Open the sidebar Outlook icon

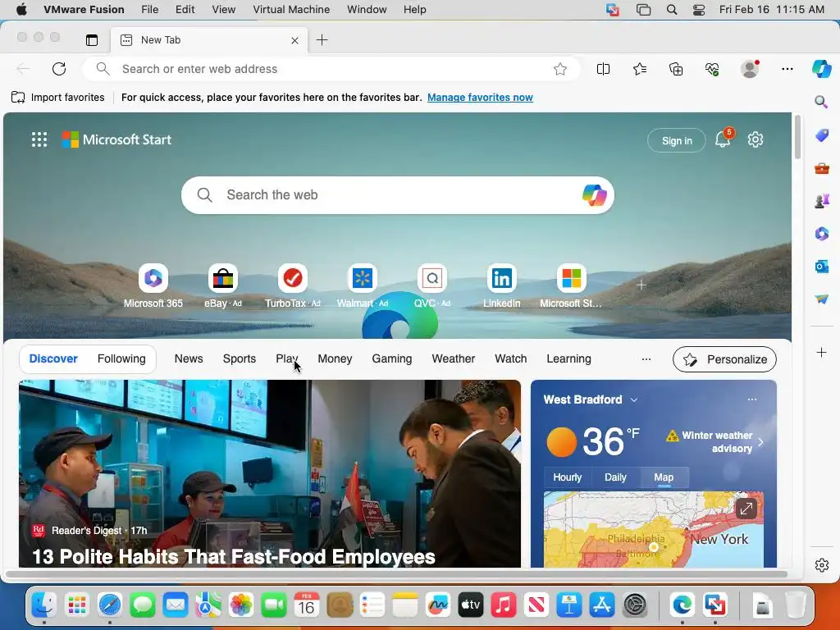click(x=822, y=267)
